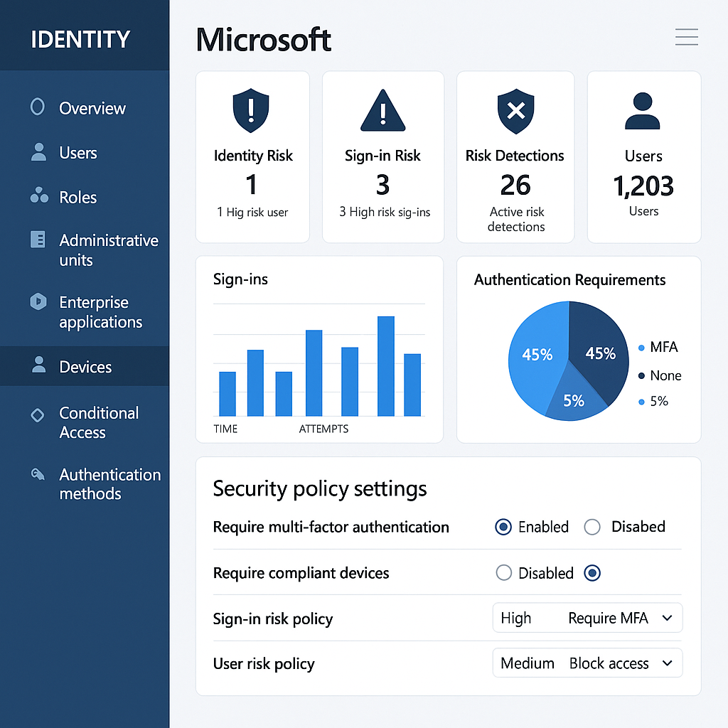The width and height of the screenshot is (728, 728).
Task: Click chevron beside Block access
Action: [x=667, y=663]
